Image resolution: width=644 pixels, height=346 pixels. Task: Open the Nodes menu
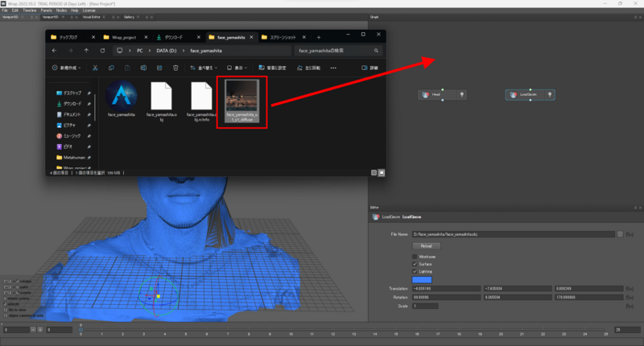(x=61, y=10)
